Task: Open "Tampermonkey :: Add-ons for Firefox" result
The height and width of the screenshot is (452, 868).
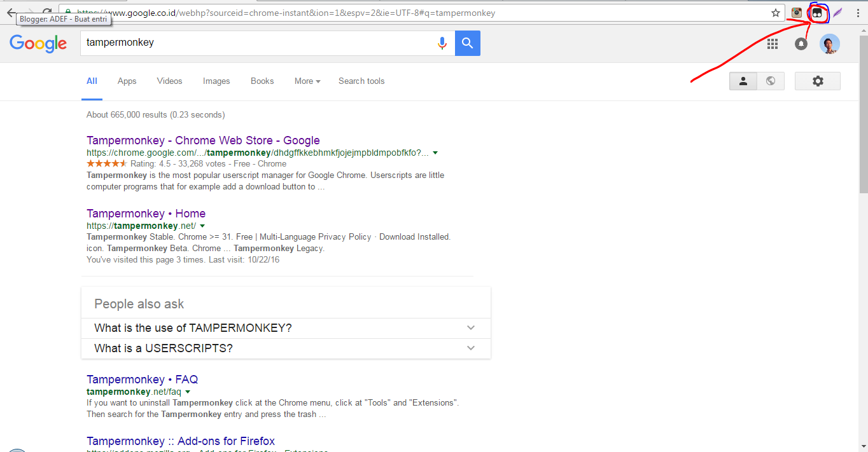Action: coord(181,441)
